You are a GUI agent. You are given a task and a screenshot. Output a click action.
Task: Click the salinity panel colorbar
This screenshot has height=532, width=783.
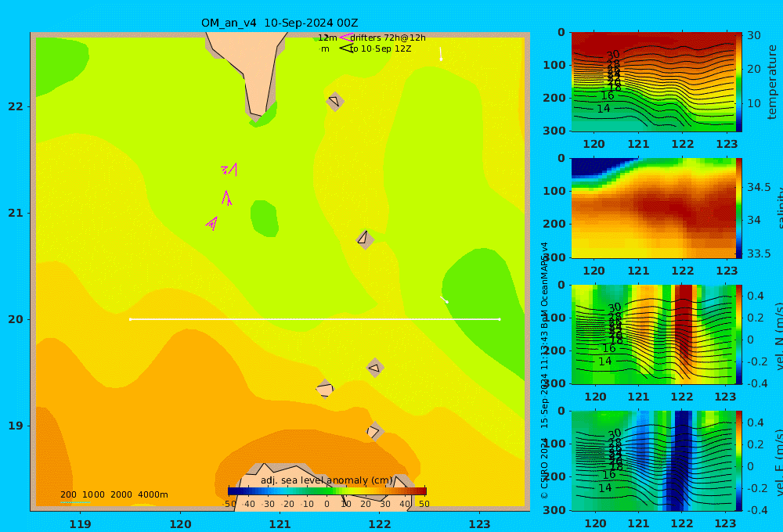pos(739,208)
